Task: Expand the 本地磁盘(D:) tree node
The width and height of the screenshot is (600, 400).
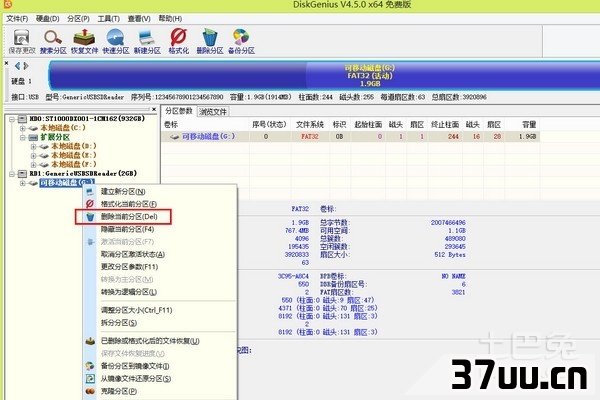Action: point(33,147)
